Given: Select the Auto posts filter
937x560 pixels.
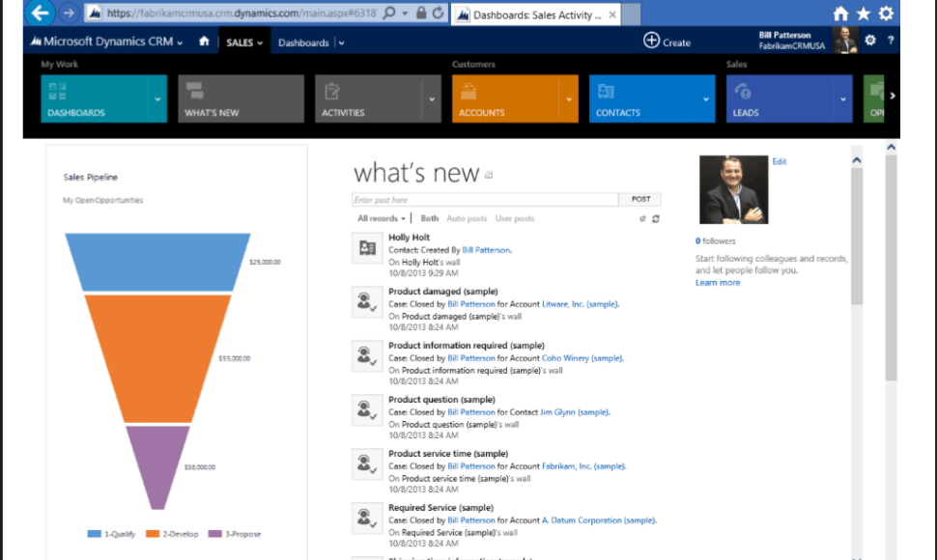Looking at the screenshot, I should click(x=467, y=218).
